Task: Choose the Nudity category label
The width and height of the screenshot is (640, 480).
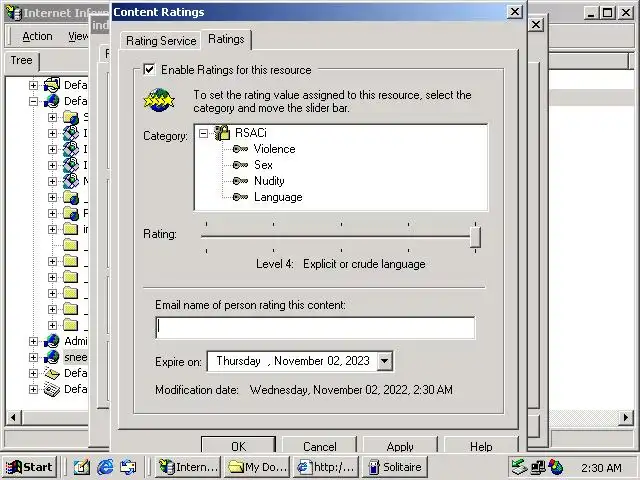Action: tap(269, 181)
